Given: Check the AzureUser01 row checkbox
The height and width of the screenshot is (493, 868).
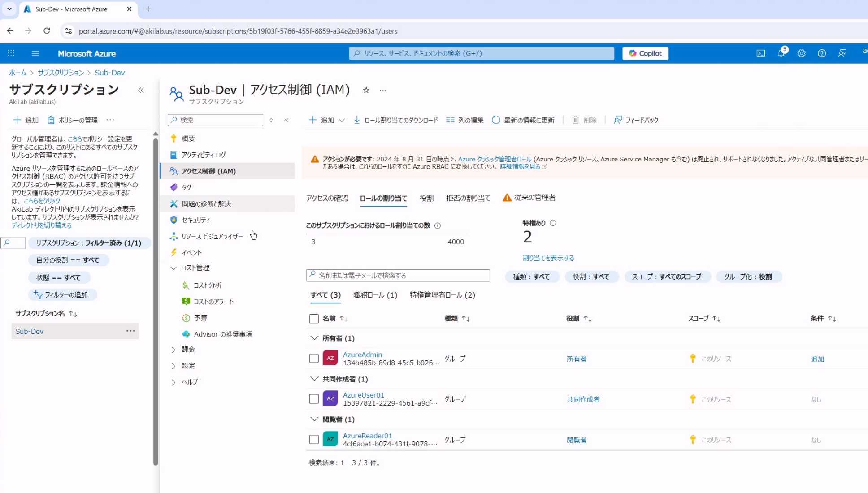Looking at the screenshot, I should tap(314, 399).
